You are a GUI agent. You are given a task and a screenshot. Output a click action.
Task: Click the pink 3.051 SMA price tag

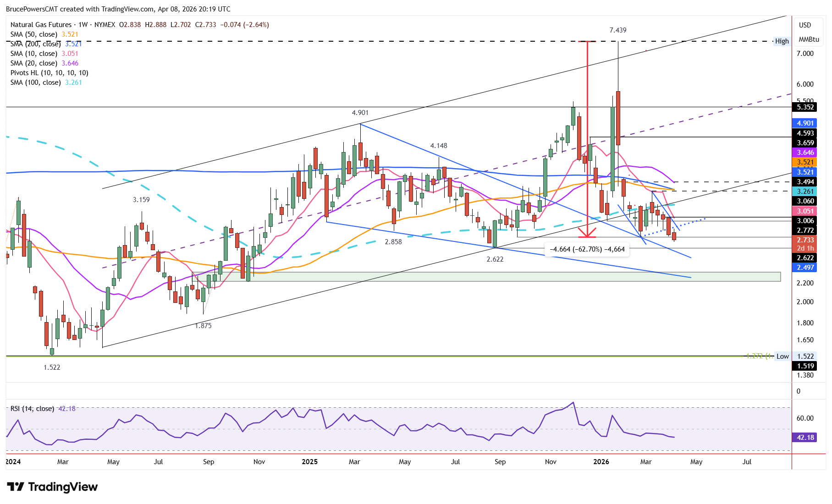(x=805, y=211)
